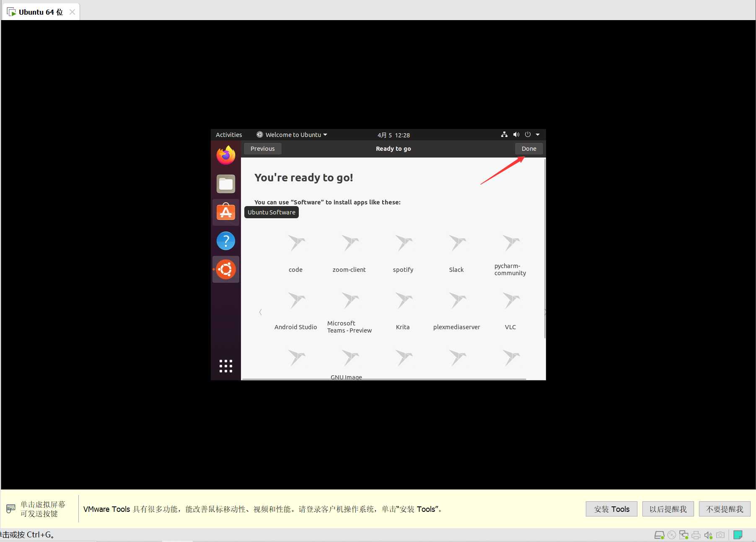Open the clock showing 4月5 12:28
This screenshot has width=756, height=542.
[394, 135]
